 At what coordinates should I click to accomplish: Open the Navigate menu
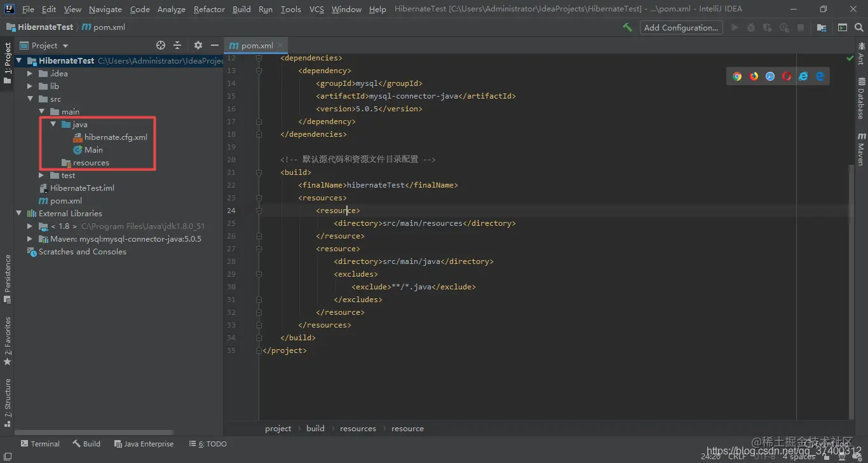(105, 9)
